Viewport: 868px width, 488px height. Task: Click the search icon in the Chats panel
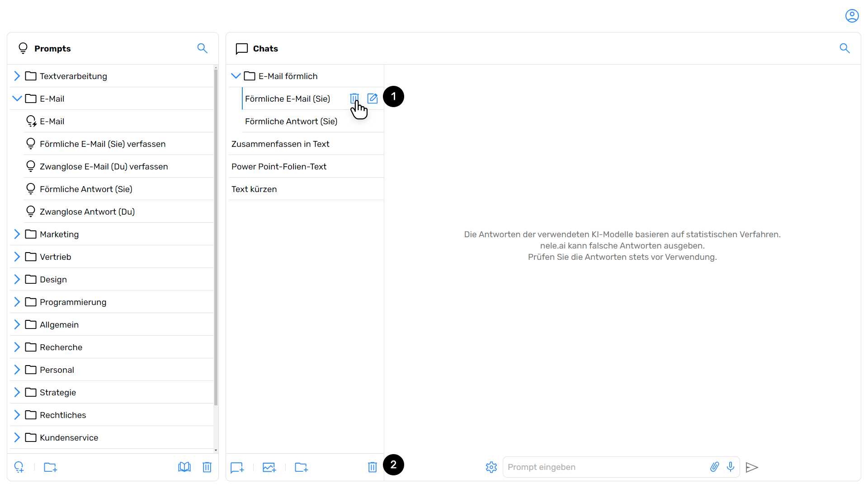coord(845,48)
